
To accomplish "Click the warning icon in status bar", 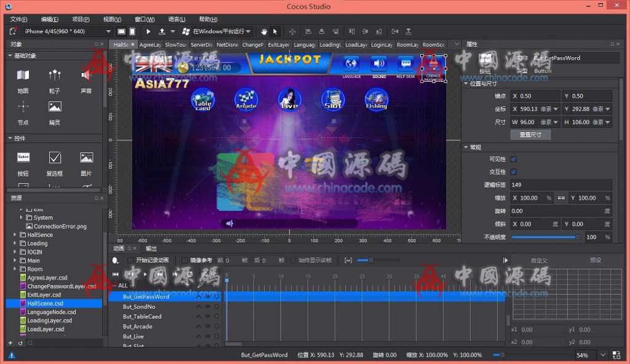I will (12, 355).
